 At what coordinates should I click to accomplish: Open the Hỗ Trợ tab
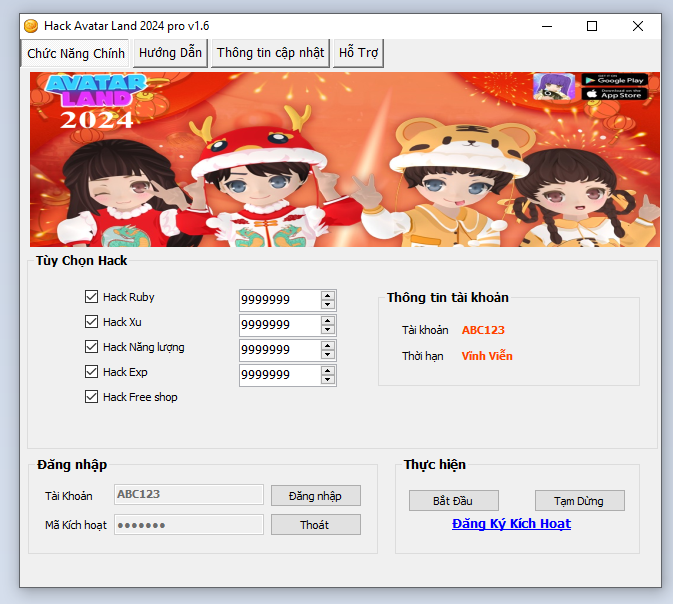point(358,53)
